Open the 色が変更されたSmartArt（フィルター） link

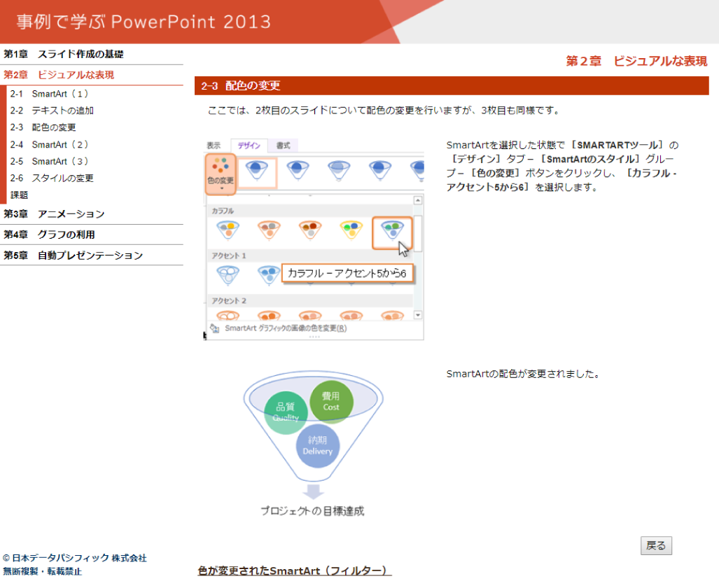click(294, 570)
